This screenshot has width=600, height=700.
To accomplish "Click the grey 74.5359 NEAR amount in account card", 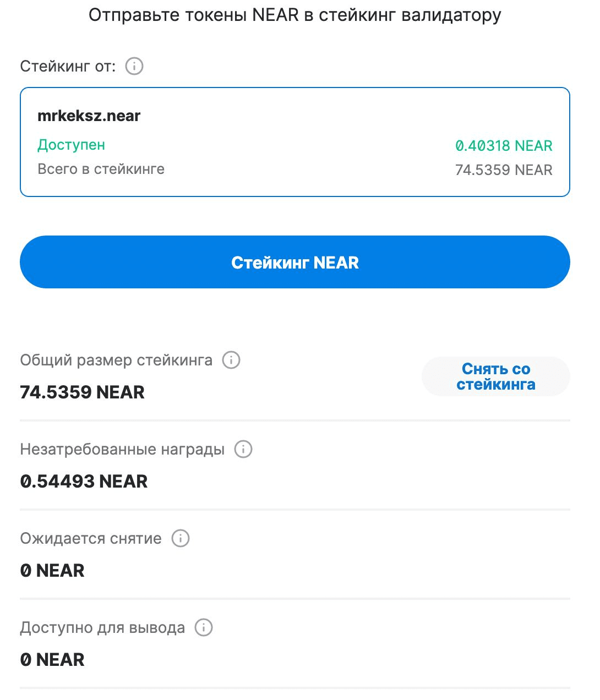I will [503, 170].
